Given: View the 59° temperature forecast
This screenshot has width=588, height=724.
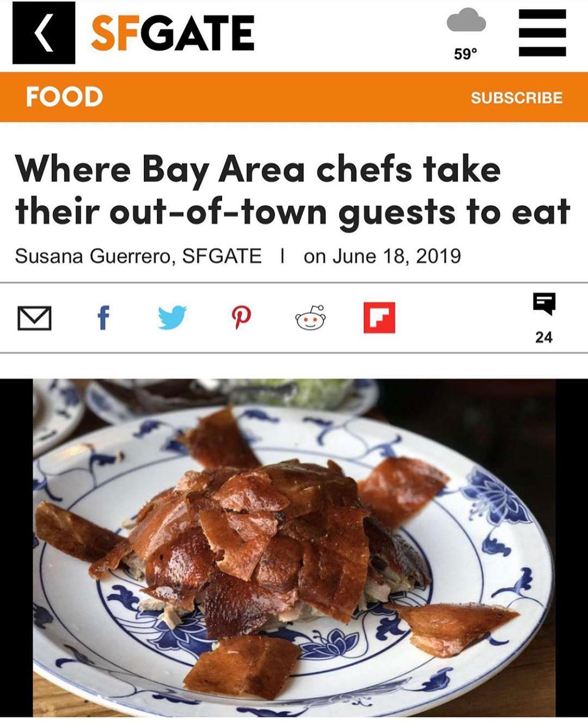Looking at the screenshot, I should [465, 54].
